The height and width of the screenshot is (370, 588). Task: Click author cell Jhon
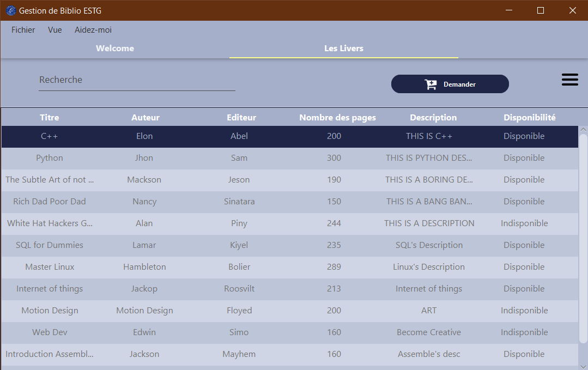(144, 158)
